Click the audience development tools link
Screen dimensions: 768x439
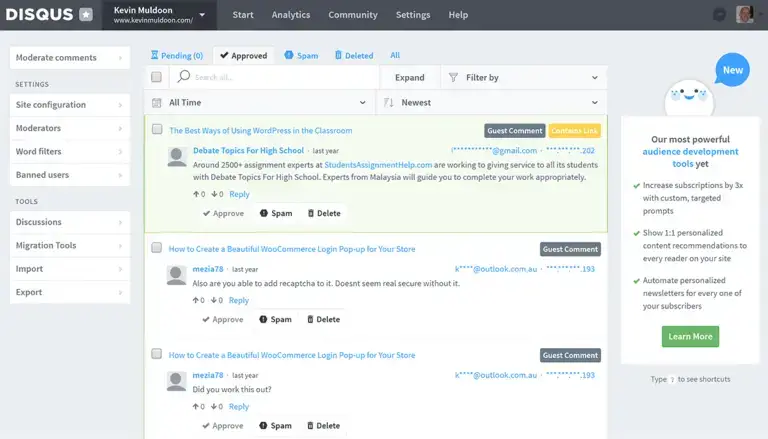point(690,158)
